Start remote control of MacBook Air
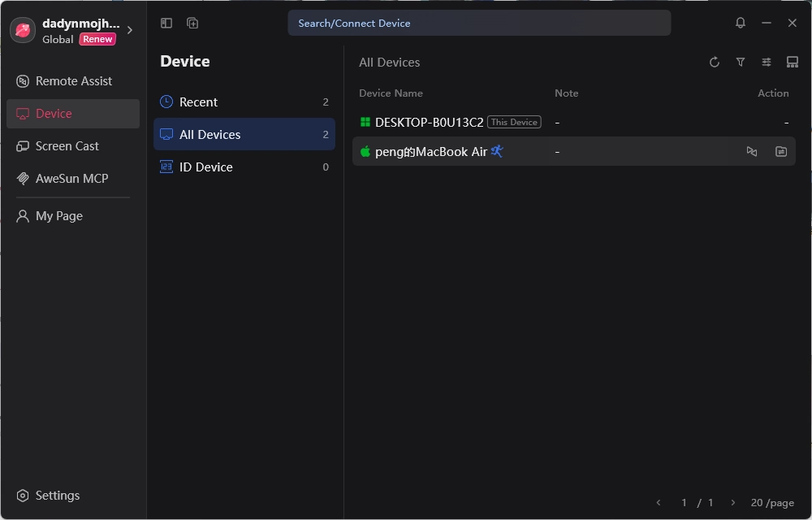This screenshot has height=520, width=812. pyautogui.click(x=752, y=151)
